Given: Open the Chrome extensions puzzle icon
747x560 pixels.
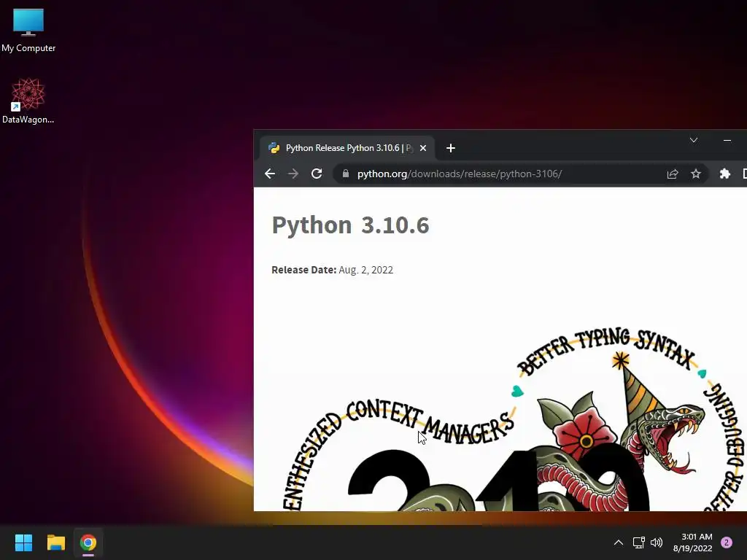Looking at the screenshot, I should coord(724,174).
